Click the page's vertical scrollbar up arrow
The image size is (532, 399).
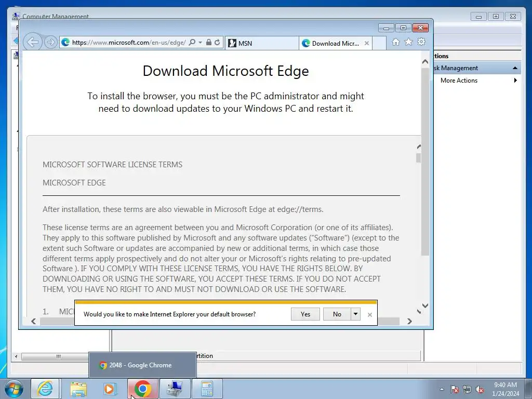click(425, 62)
